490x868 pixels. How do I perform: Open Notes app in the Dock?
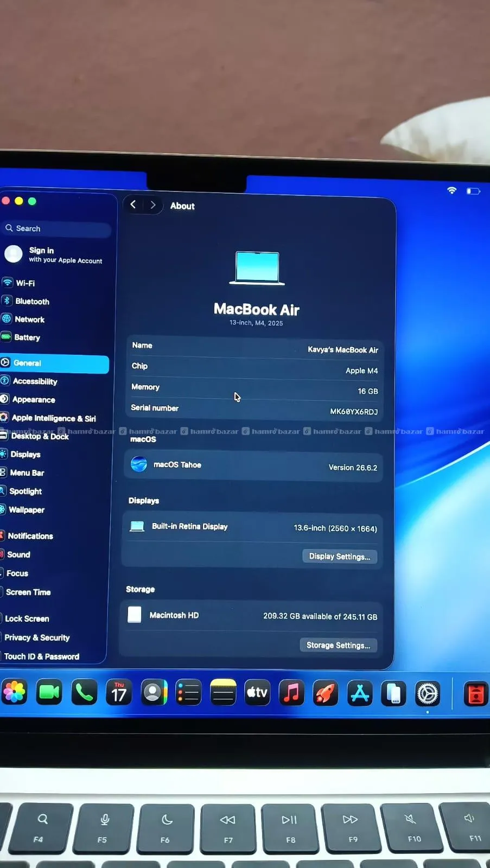[223, 693]
